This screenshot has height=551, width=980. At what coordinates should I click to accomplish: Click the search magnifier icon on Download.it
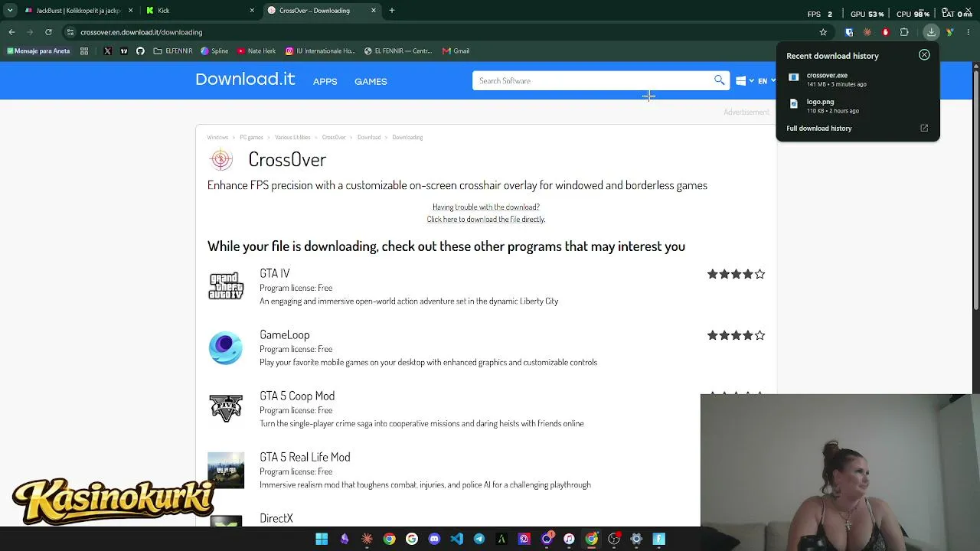719,80
